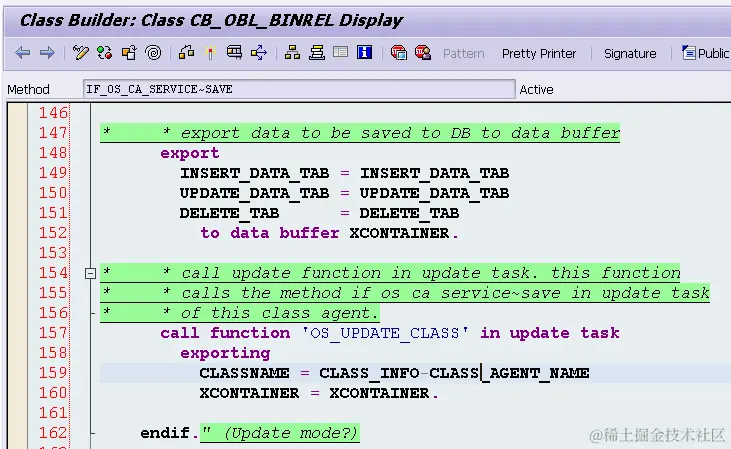This screenshot has height=449, width=731.
Task: Click the Method name field IF_OS_CA_SERVICE~SAVE
Action: point(299,89)
